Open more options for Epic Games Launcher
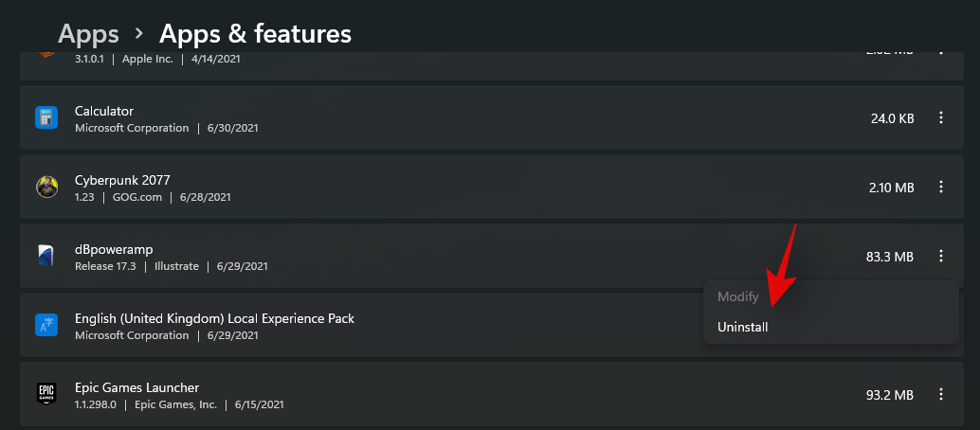980x430 pixels. [x=941, y=394]
